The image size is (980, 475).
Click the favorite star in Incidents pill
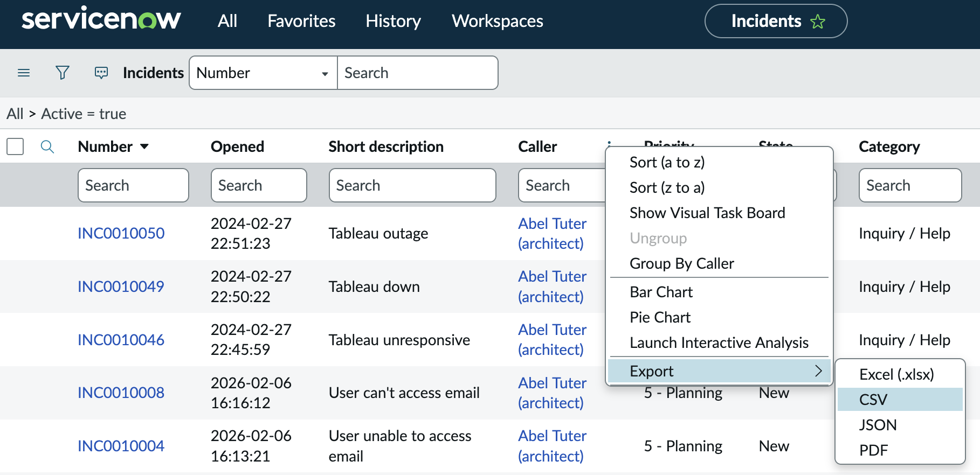pyautogui.click(x=817, y=22)
